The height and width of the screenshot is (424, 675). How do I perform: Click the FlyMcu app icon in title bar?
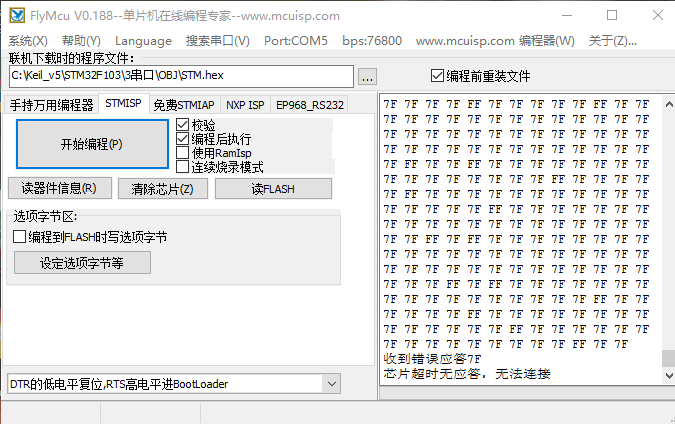tap(17, 15)
